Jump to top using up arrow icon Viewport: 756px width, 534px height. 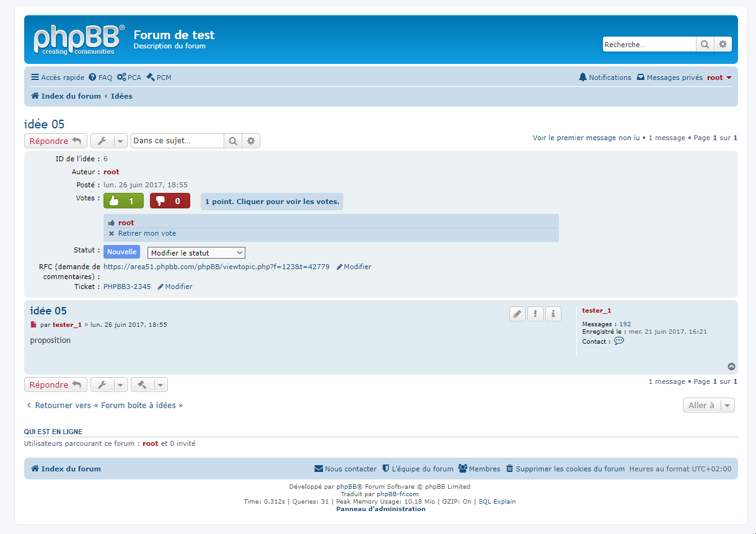pyautogui.click(x=731, y=367)
